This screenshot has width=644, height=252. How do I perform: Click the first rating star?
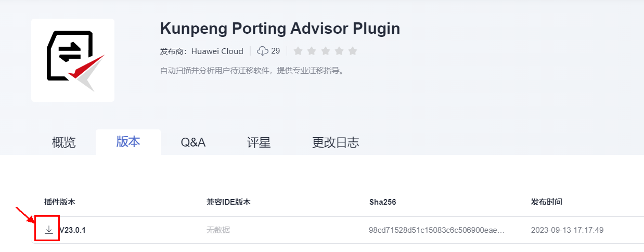click(298, 51)
